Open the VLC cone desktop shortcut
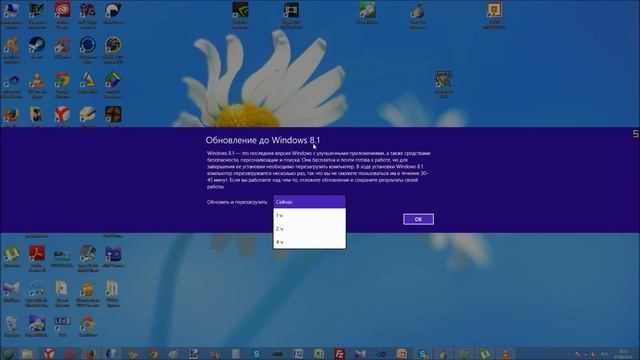 37,83
